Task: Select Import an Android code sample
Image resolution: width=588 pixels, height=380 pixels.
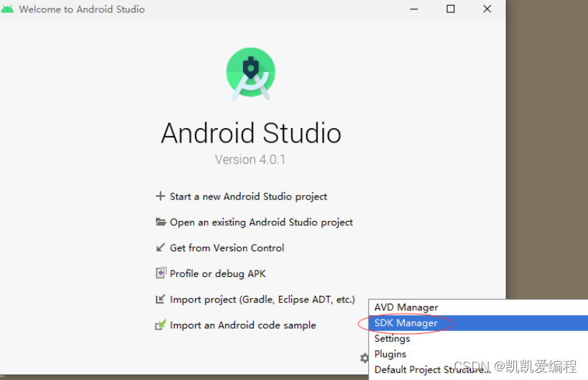Action: (x=243, y=325)
